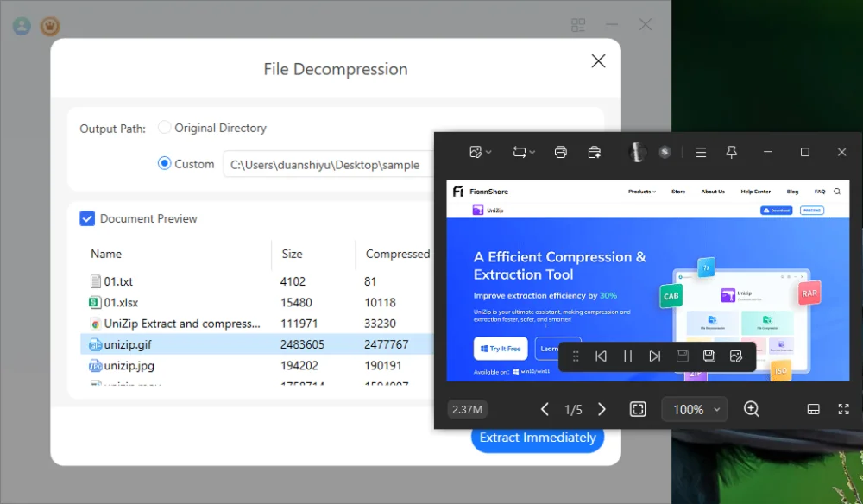This screenshot has height=504, width=863.
Task: Fit image to window using frame icon
Action: (x=638, y=409)
